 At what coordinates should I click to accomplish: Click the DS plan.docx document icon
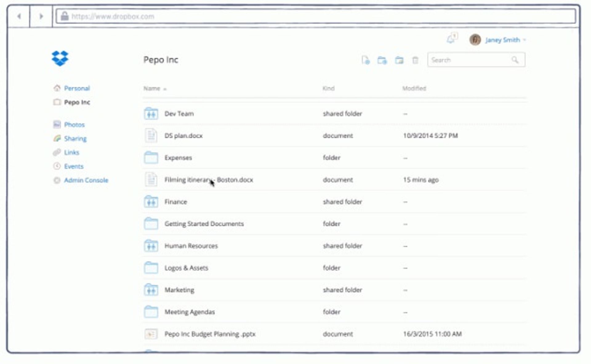pyautogui.click(x=151, y=136)
